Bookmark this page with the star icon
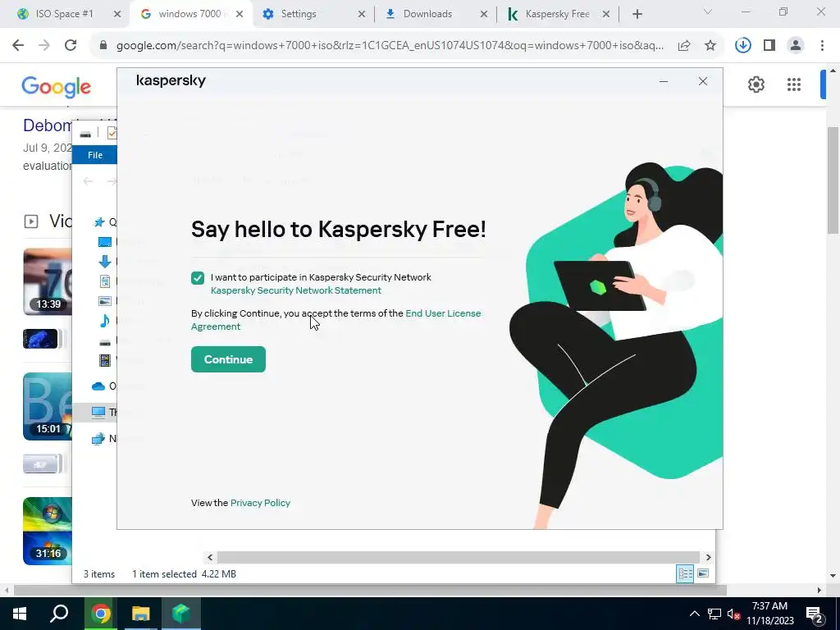This screenshot has width=840, height=630. coord(710,46)
